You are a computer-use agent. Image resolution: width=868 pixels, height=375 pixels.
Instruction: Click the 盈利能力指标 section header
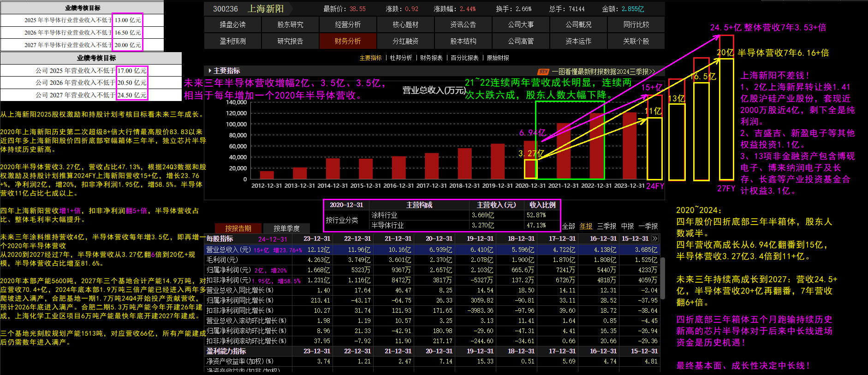226,351
